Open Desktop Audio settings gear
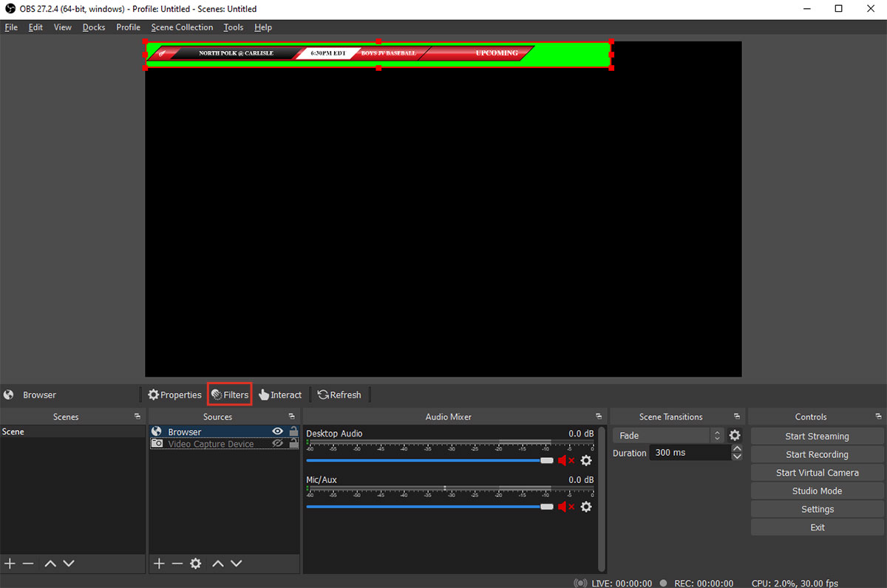Viewport: 887px width, 588px height. coord(586,460)
